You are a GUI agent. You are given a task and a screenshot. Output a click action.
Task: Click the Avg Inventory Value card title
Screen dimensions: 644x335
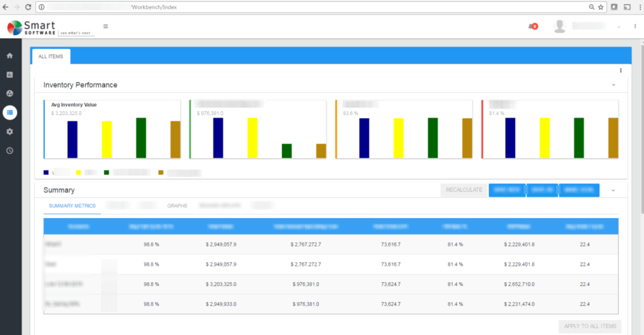pos(74,105)
